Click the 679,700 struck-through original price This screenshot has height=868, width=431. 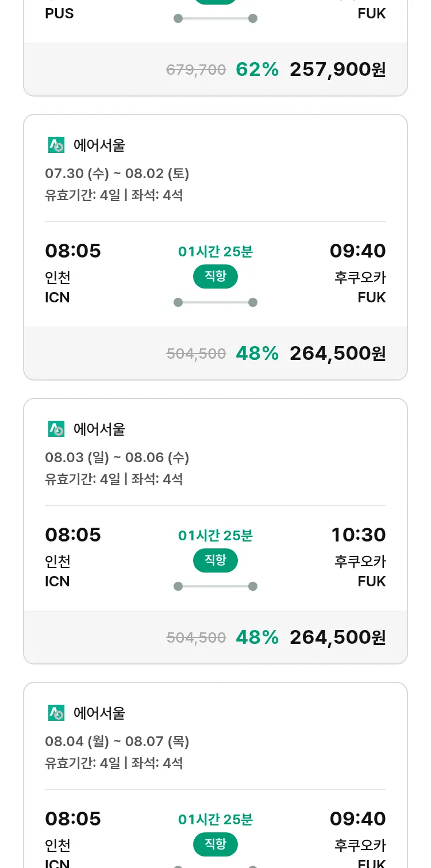pos(196,70)
